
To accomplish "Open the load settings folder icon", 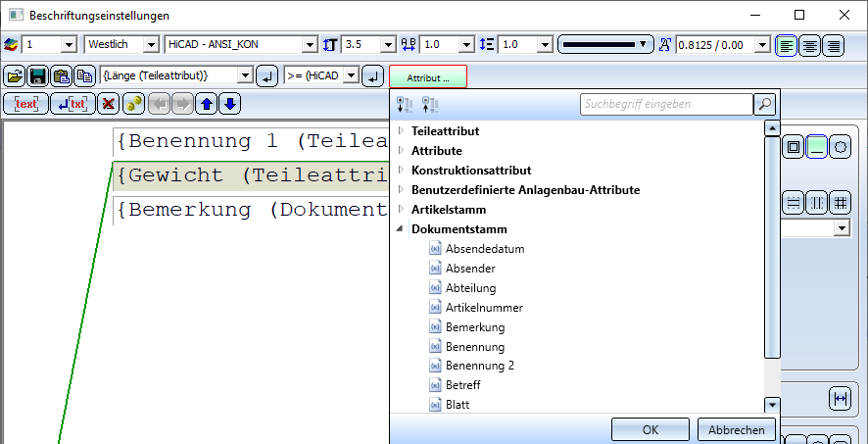I will tap(15, 76).
